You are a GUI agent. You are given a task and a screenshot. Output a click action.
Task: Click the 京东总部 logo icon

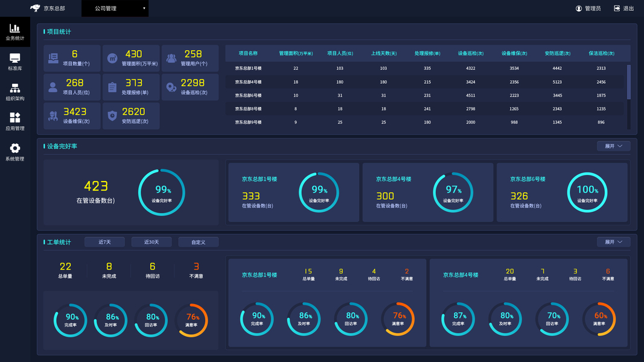[x=36, y=8]
